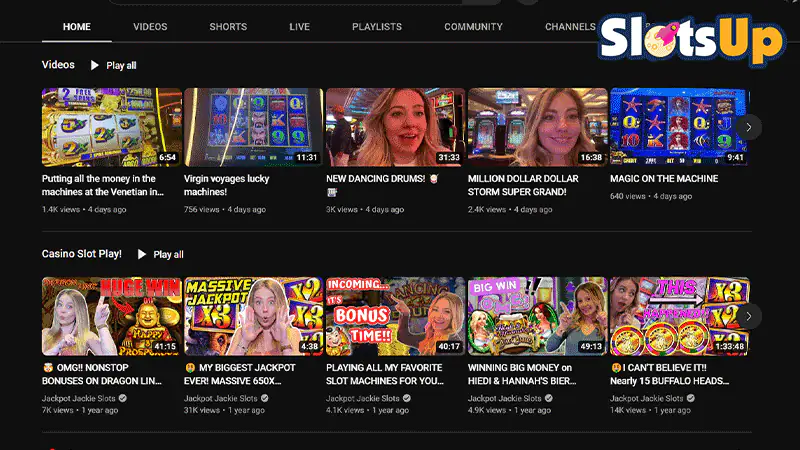Play all in Casino Slot Play! section

click(160, 254)
